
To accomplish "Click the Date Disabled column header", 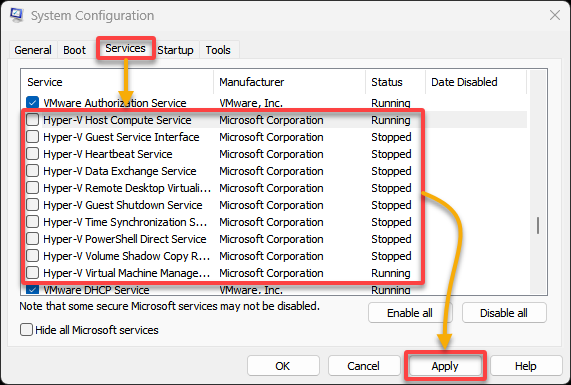I will (x=476, y=82).
